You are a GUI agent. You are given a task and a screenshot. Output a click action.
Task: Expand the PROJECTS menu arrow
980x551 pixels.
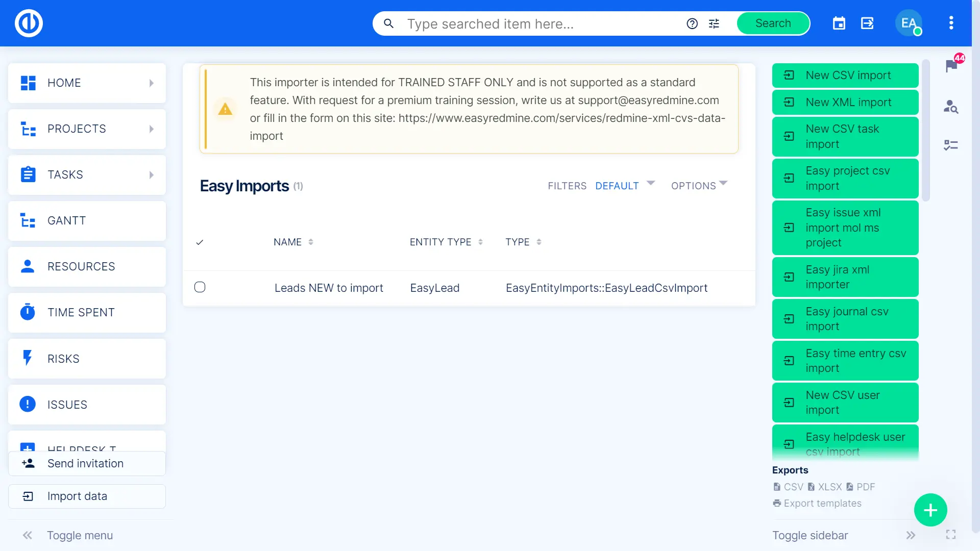point(152,129)
